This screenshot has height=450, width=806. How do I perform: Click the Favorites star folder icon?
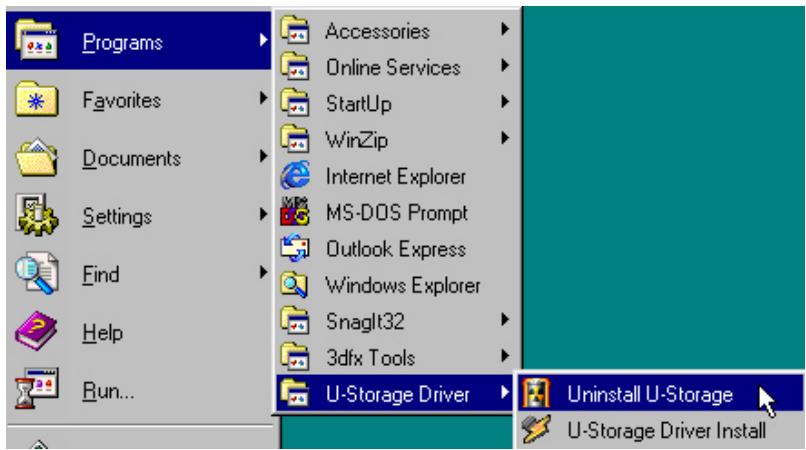click(36, 99)
